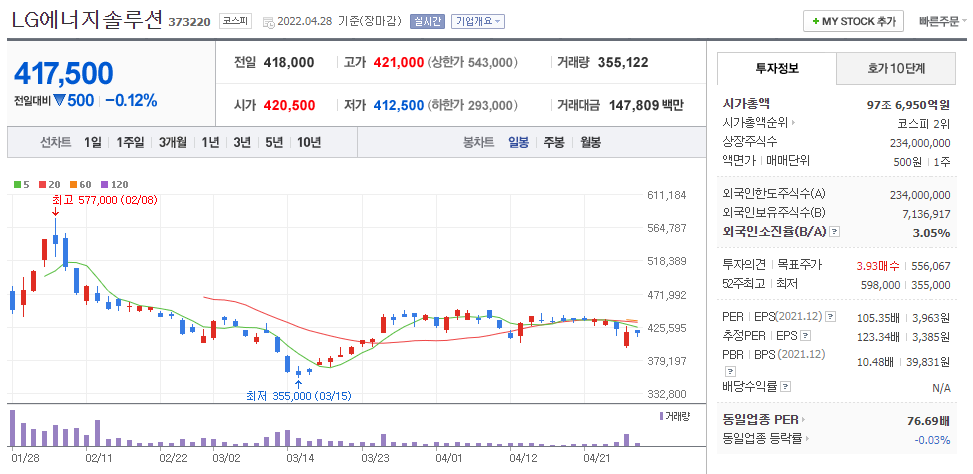Show the 주봉 candlestick chart
The image size is (973, 474).
554,142
